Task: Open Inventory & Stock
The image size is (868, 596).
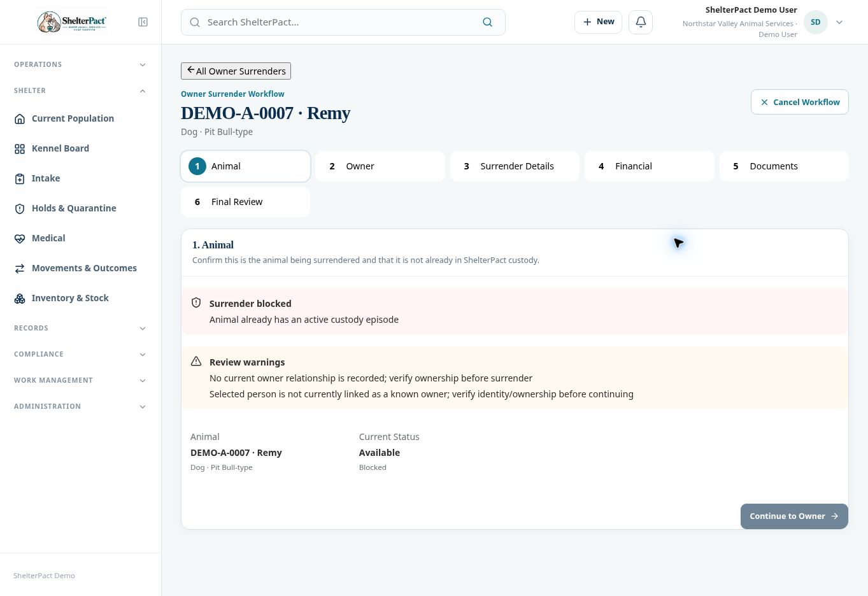Action: pos(80,298)
